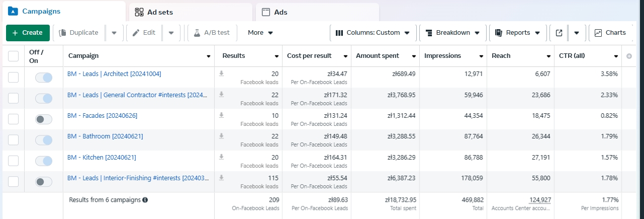644x219 pixels.
Task: Open the Columns: Custom dropdown
Action: click(x=373, y=33)
